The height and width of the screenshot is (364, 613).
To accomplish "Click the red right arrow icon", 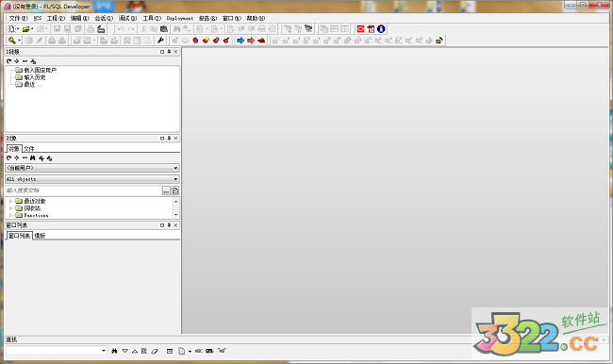I will (x=251, y=41).
